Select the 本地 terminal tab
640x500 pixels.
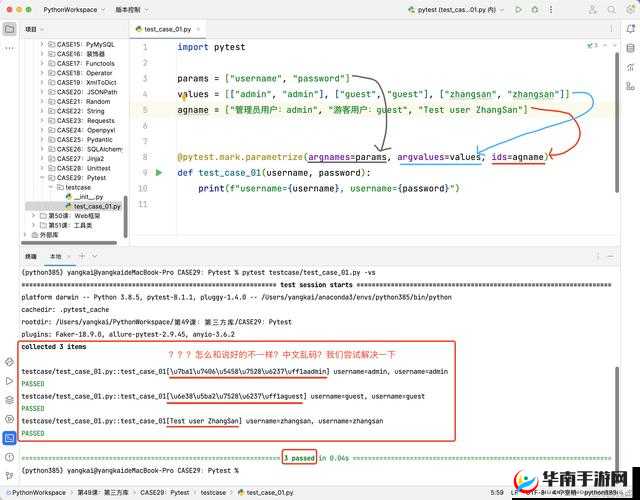(55, 257)
